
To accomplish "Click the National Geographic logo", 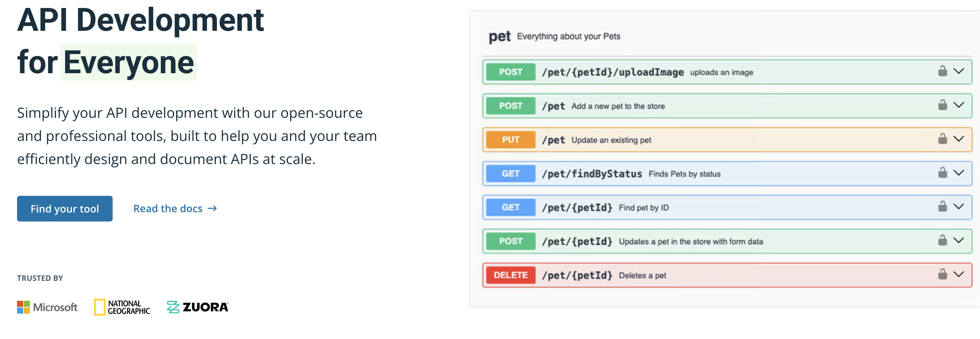I will coord(122,307).
